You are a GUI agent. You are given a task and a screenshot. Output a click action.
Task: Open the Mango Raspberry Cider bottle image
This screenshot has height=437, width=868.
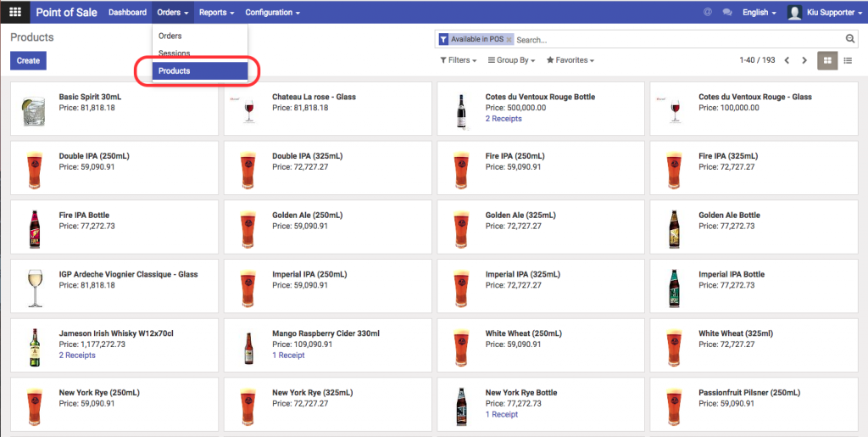(x=248, y=348)
